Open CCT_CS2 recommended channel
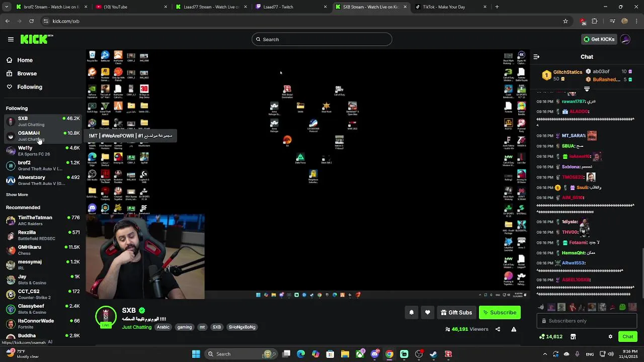 coord(43,294)
